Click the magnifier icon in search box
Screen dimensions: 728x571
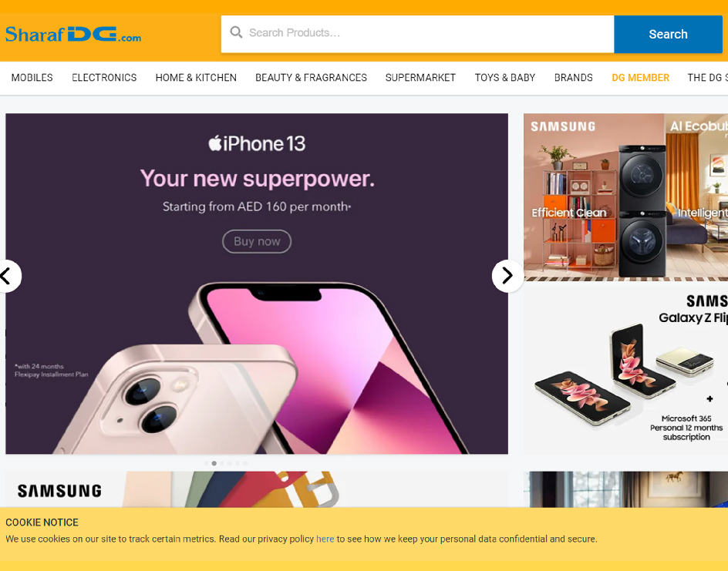[236, 32]
